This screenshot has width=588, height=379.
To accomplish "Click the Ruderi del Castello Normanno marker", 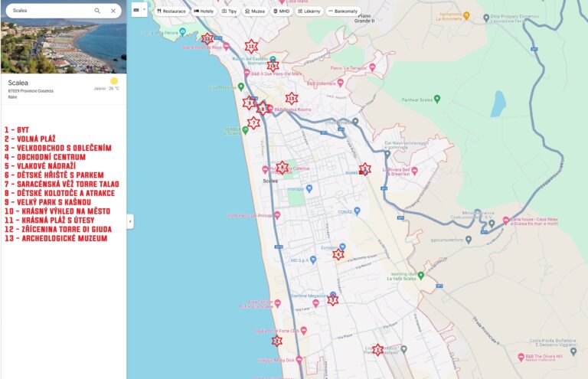I will pyautogui.click(x=273, y=59).
